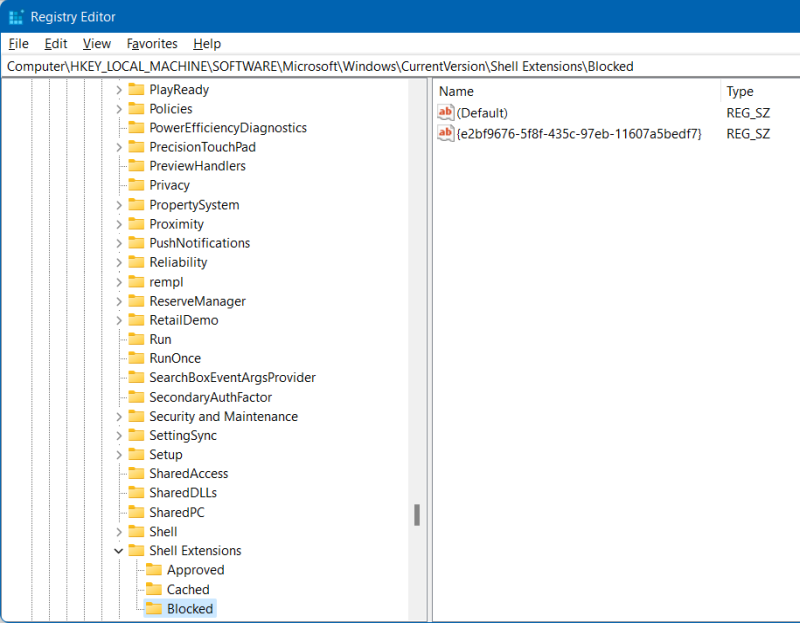The width and height of the screenshot is (800, 623).
Task: Click the RunOnce folder icon
Action: pyautogui.click(x=136, y=358)
